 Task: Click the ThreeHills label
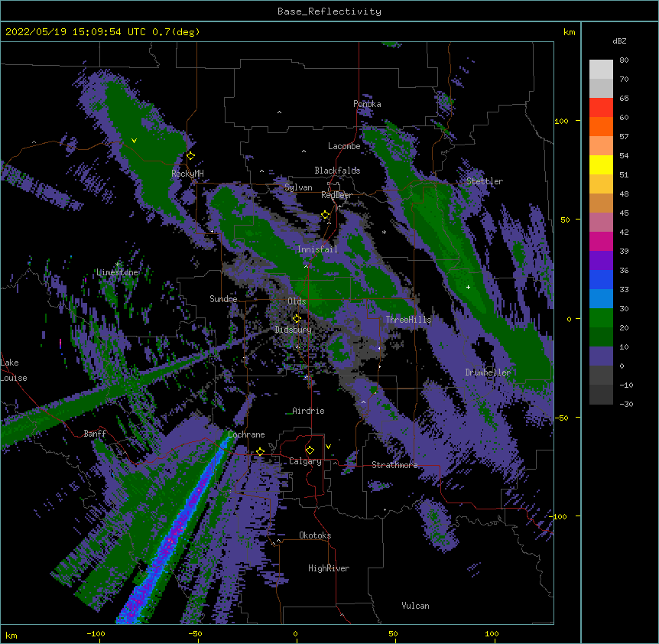click(408, 320)
